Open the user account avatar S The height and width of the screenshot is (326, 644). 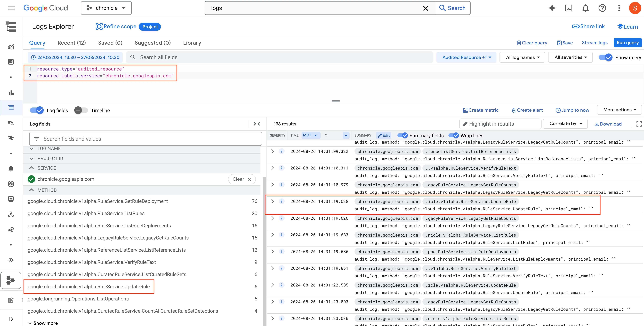pyautogui.click(x=635, y=8)
